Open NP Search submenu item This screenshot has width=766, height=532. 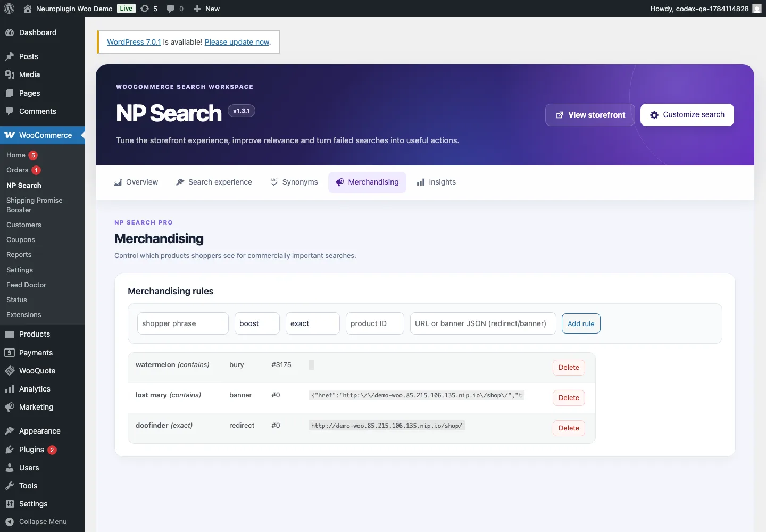[x=24, y=185]
